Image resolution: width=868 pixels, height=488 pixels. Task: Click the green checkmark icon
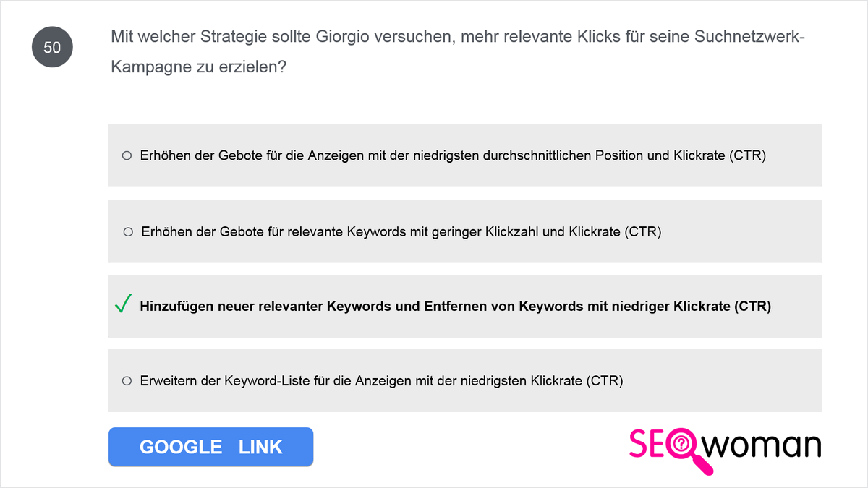(x=123, y=304)
